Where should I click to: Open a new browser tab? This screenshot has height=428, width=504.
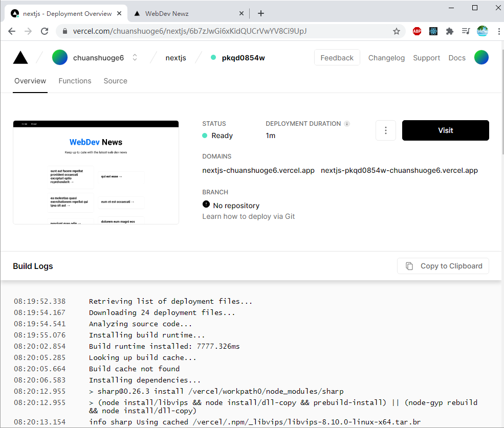click(261, 13)
